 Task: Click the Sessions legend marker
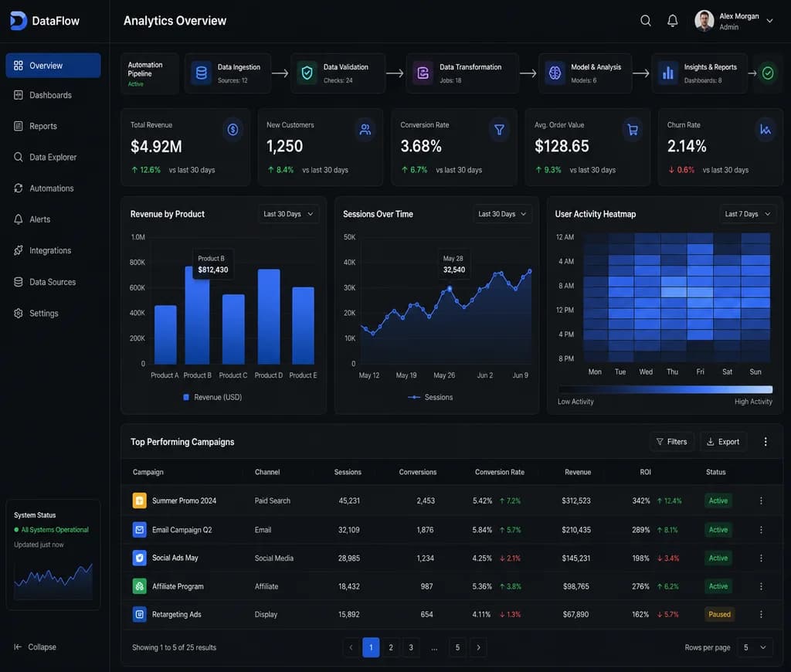[414, 397]
